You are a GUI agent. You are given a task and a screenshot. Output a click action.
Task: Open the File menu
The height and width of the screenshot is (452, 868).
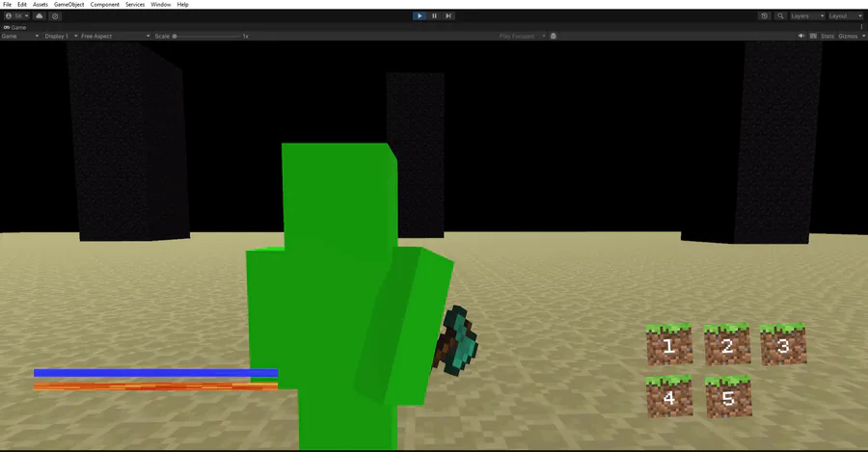tap(7, 5)
